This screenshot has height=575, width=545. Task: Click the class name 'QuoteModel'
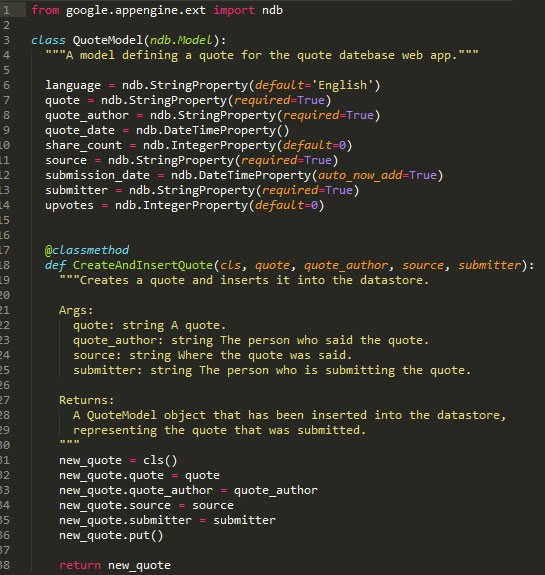pos(107,40)
